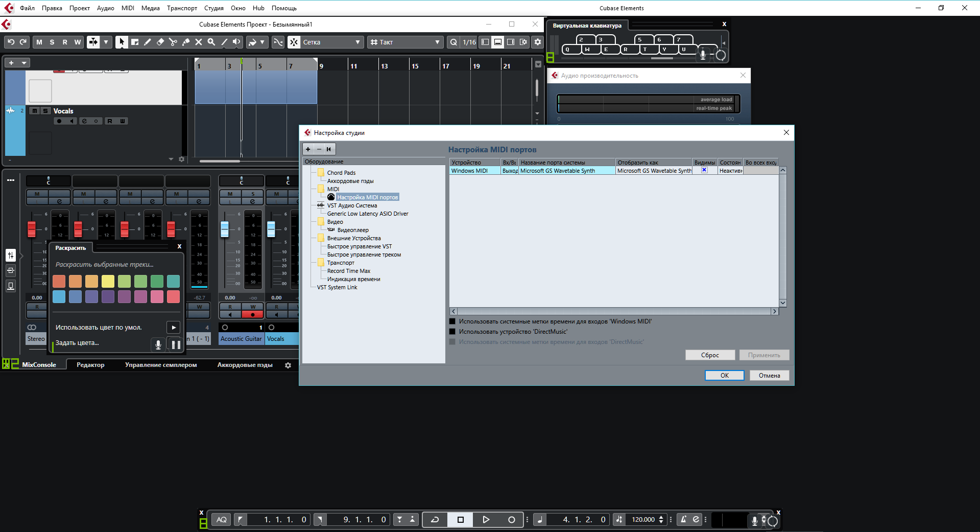
Task: Switch to the Аккордовые пэды tab
Action: [245, 365]
